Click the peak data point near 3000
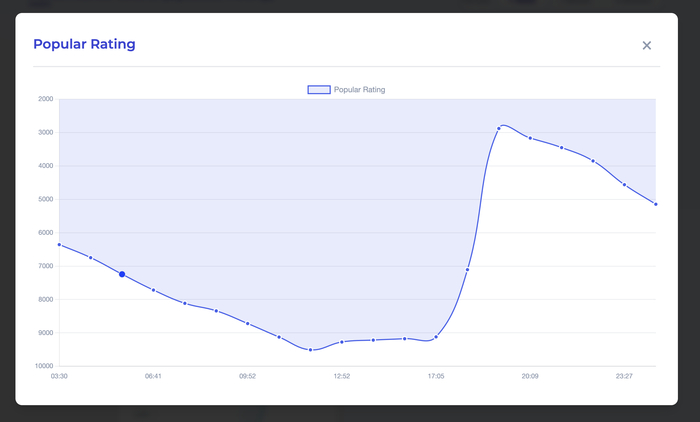The width and height of the screenshot is (700, 422). coord(499,128)
